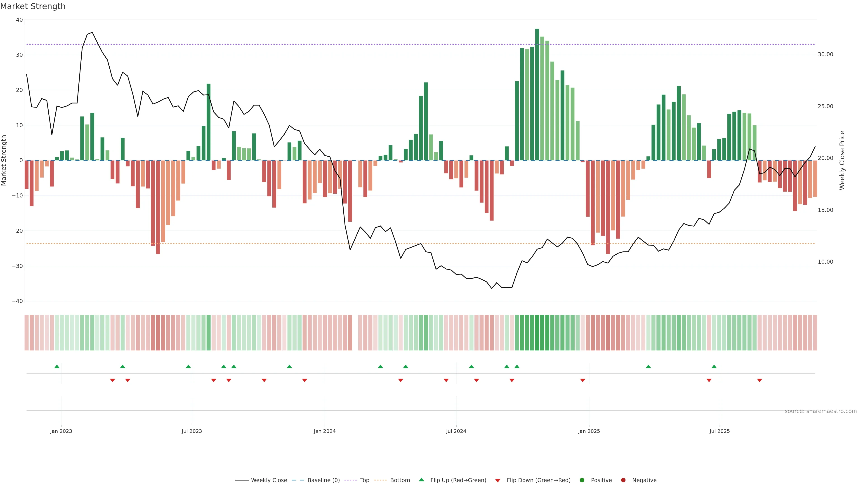The image size is (868, 488).
Task: Click the first Flip Up marker before Jan 2023
Action: click(x=57, y=366)
